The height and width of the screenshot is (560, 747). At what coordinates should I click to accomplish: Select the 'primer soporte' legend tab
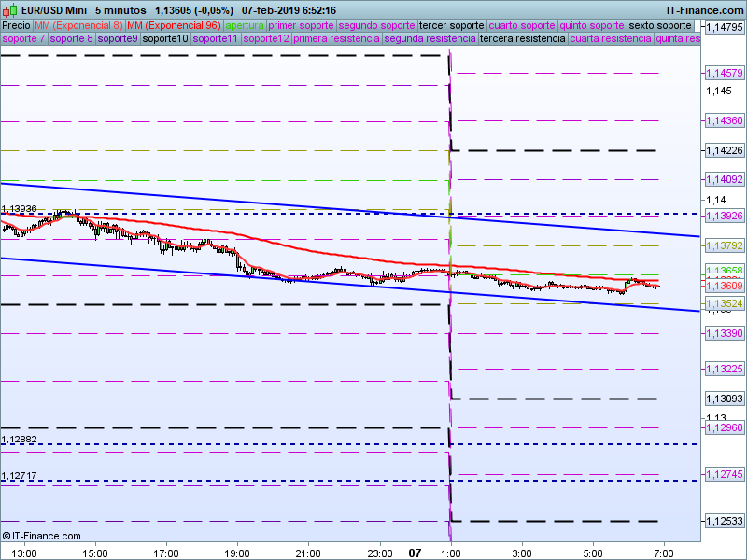301,24
